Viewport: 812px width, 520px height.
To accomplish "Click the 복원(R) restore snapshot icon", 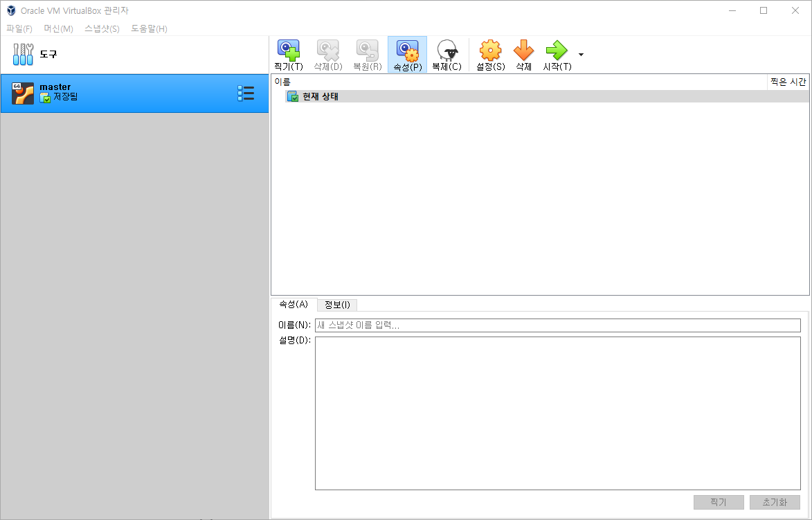I will (367, 51).
